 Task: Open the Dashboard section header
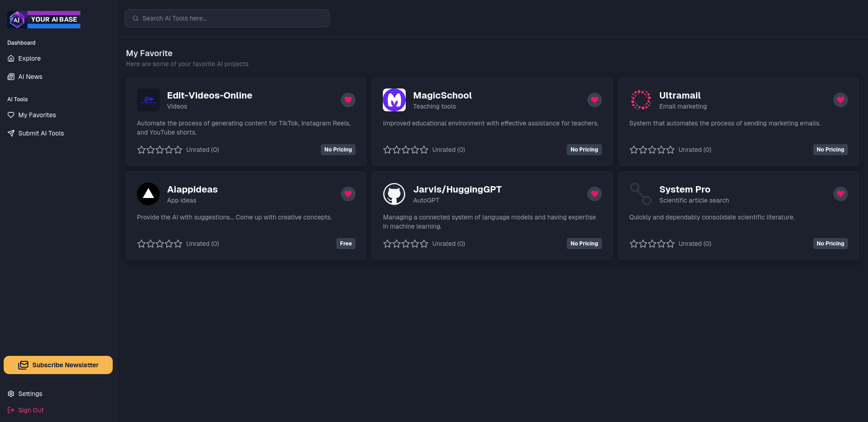pos(21,42)
